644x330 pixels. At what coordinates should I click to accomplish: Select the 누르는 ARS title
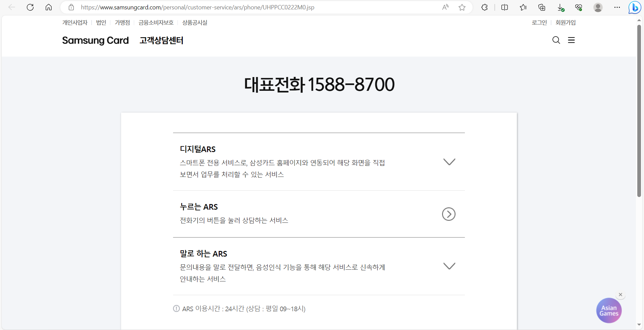pyautogui.click(x=199, y=207)
